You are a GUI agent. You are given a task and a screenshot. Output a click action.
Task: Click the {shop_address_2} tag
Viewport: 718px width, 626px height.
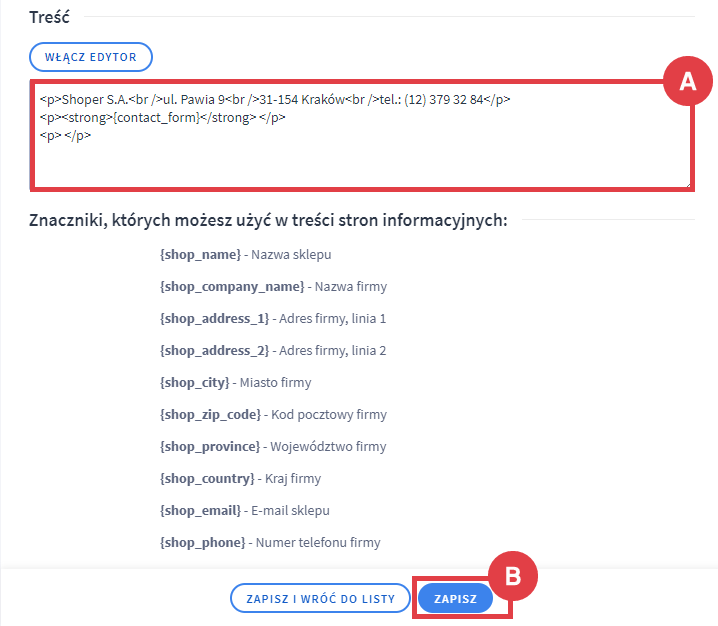[214, 351]
